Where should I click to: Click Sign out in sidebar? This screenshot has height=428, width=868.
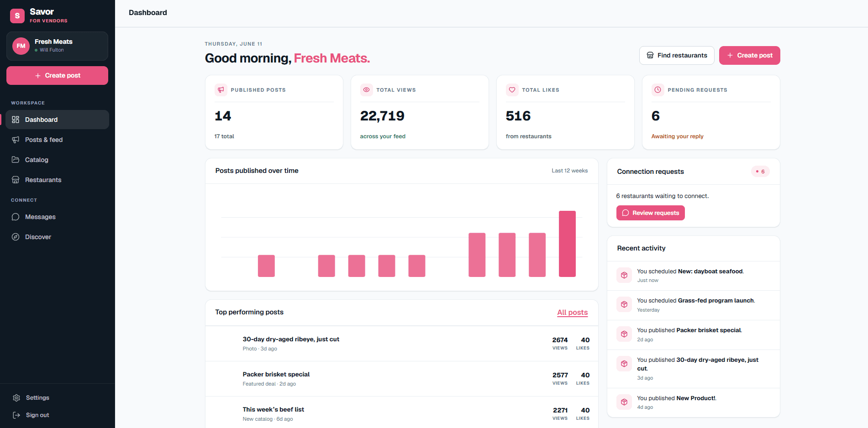[57, 415]
